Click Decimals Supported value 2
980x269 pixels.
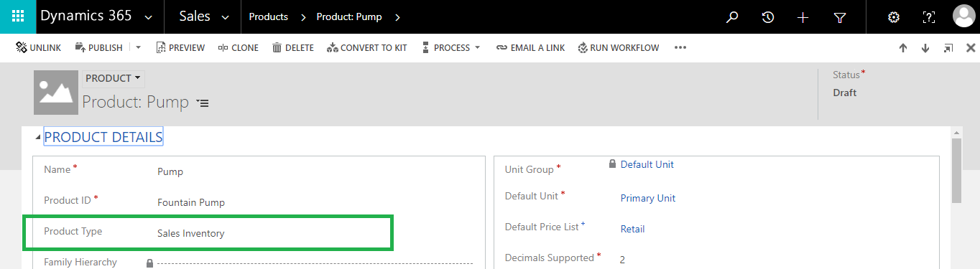tap(622, 260)
